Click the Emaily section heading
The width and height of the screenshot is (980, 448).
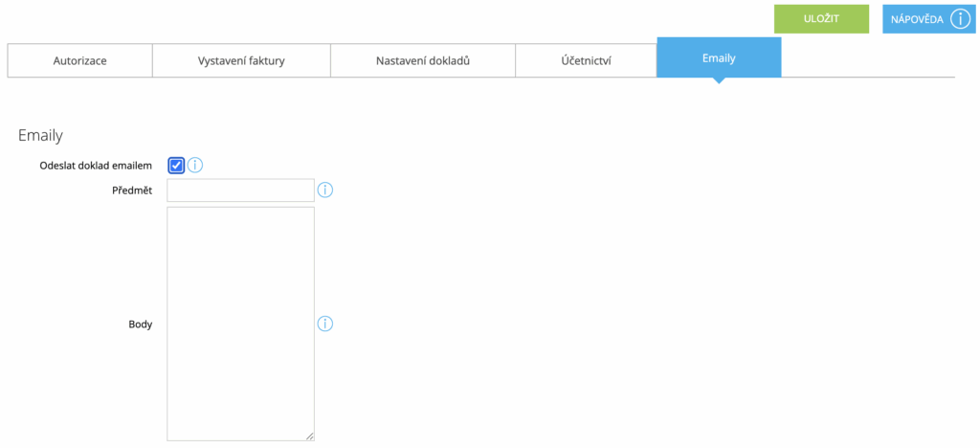tap(40, 136)
